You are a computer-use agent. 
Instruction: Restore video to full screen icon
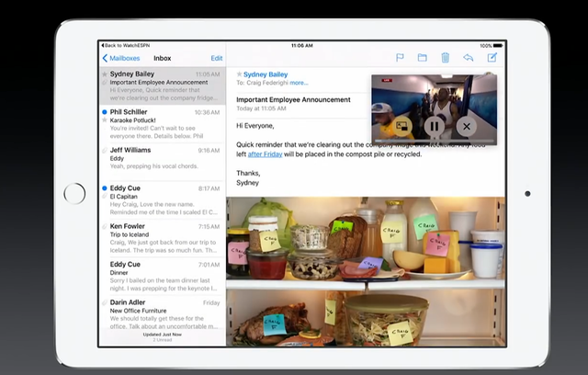pos(401,126)
